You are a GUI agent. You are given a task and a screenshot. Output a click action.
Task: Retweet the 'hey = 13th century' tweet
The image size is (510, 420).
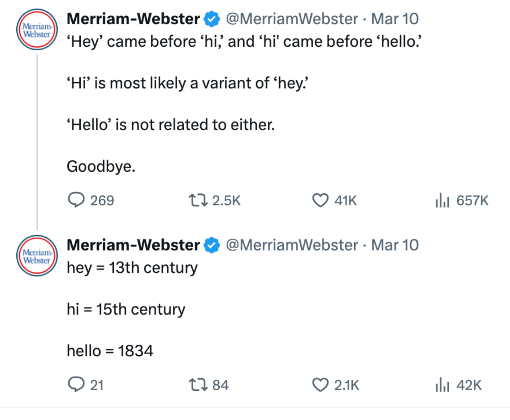[x=198, y=385]
